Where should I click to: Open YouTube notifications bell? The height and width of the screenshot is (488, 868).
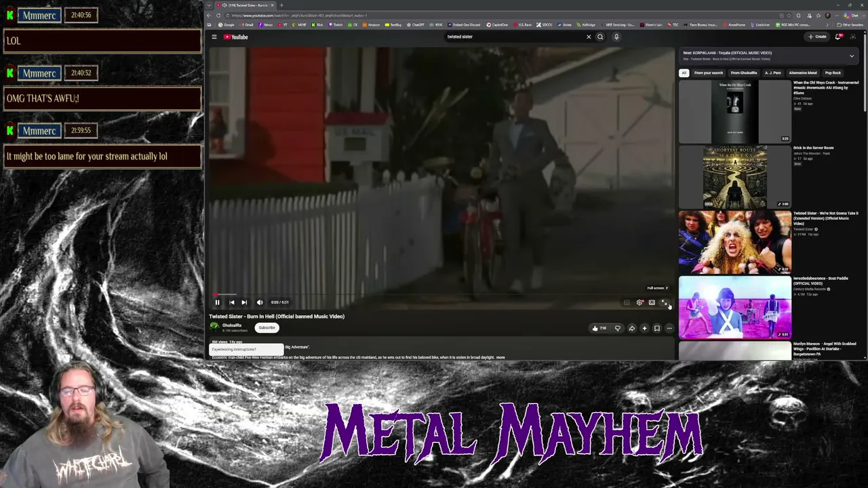pos(838,37)
